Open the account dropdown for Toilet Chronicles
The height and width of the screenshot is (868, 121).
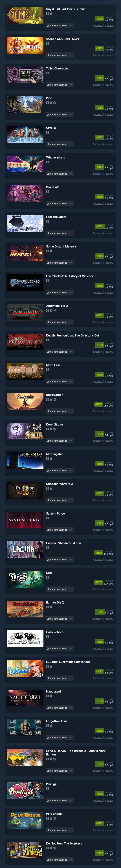[60, 85]
